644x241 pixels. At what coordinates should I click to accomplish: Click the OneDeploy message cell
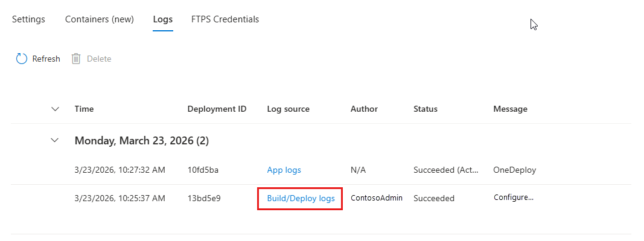pos(515,170)
